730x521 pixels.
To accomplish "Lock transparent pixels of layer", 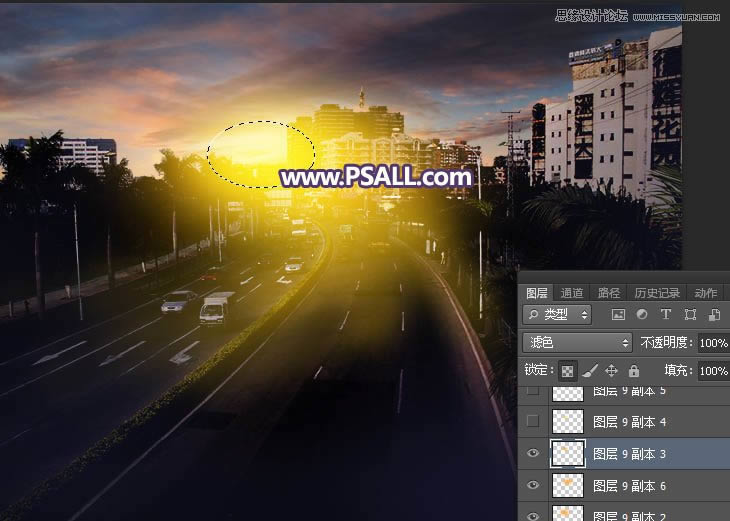I will [x=567, y=370].
